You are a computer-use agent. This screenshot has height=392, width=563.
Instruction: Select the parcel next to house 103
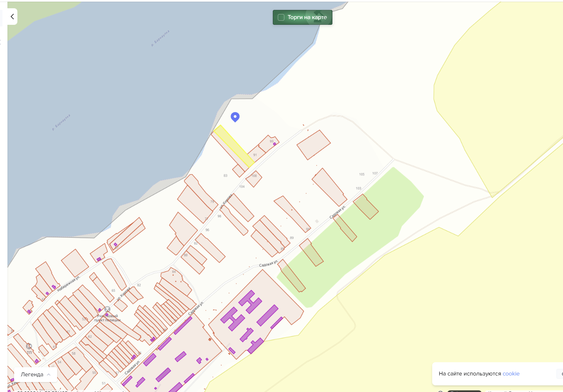pyautogui.click(x=366, y=207)
